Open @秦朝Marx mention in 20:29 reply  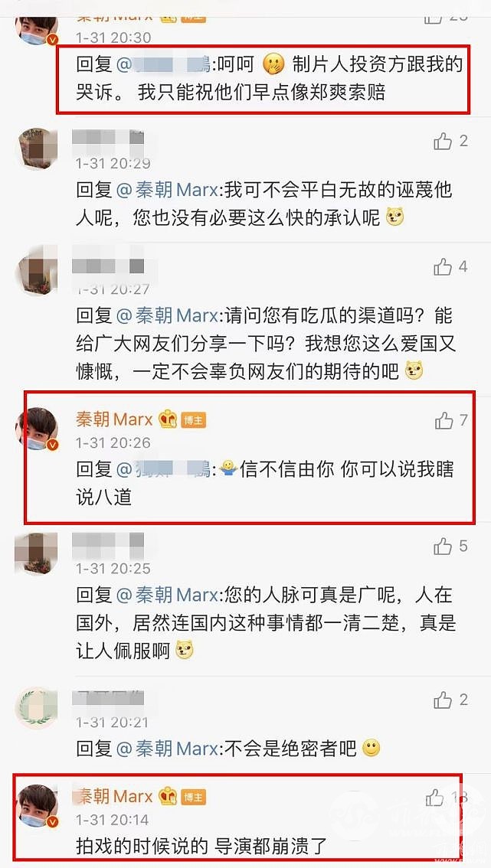coord(168,191)
